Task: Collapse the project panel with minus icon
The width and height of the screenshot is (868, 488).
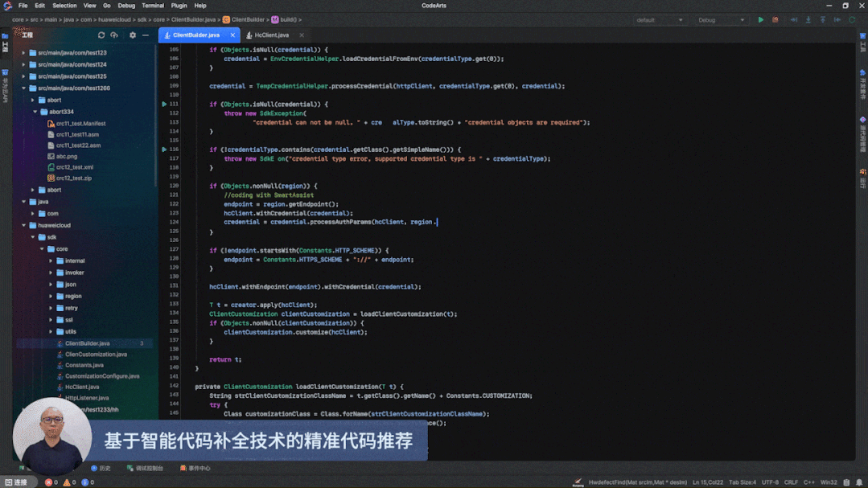Action: [x=146, y=35]
